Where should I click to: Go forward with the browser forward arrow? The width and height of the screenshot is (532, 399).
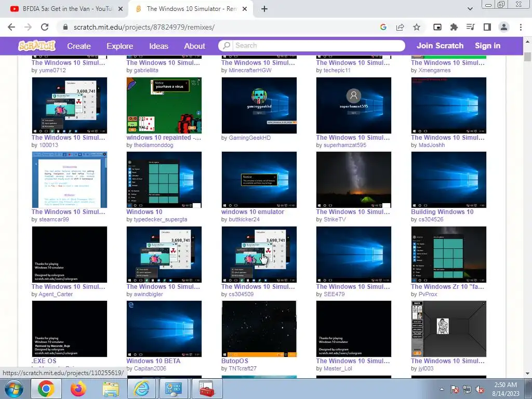(28, 27)
